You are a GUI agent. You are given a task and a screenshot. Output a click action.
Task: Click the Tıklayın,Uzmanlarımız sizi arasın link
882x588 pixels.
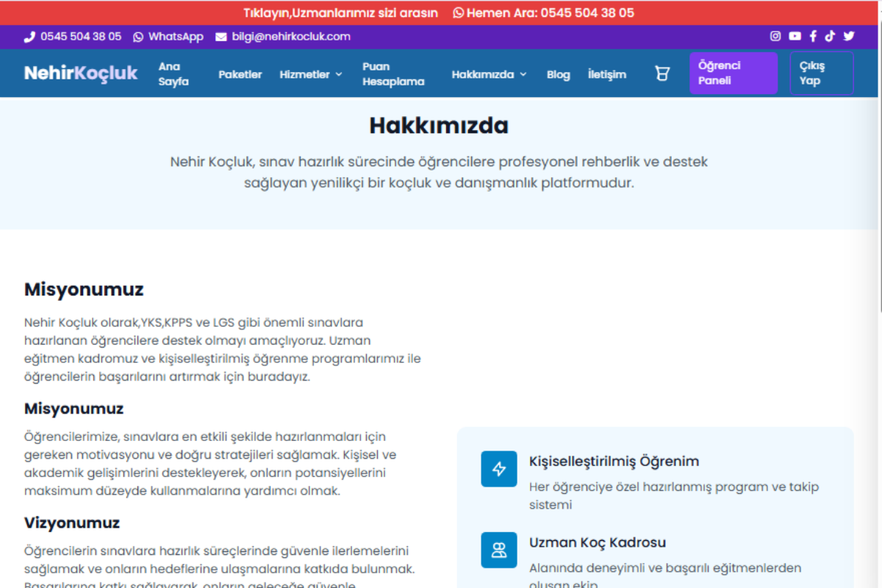(340, 12)
